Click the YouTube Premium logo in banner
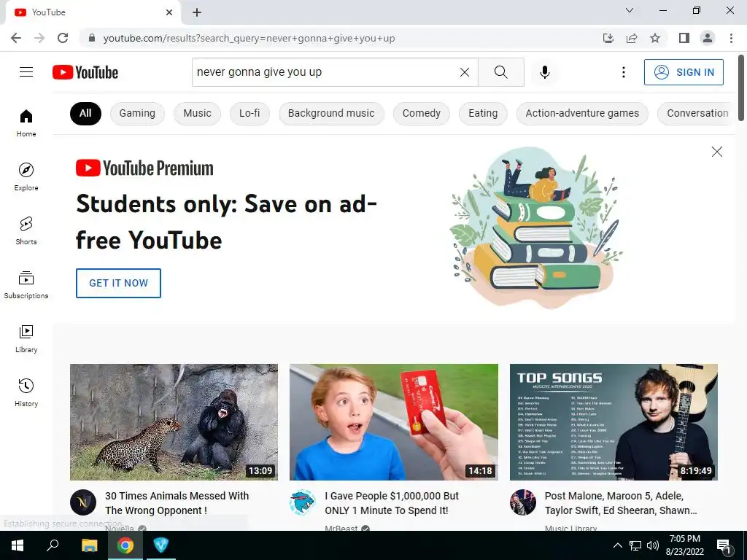747x560 pixels. (x=145, y=168)
